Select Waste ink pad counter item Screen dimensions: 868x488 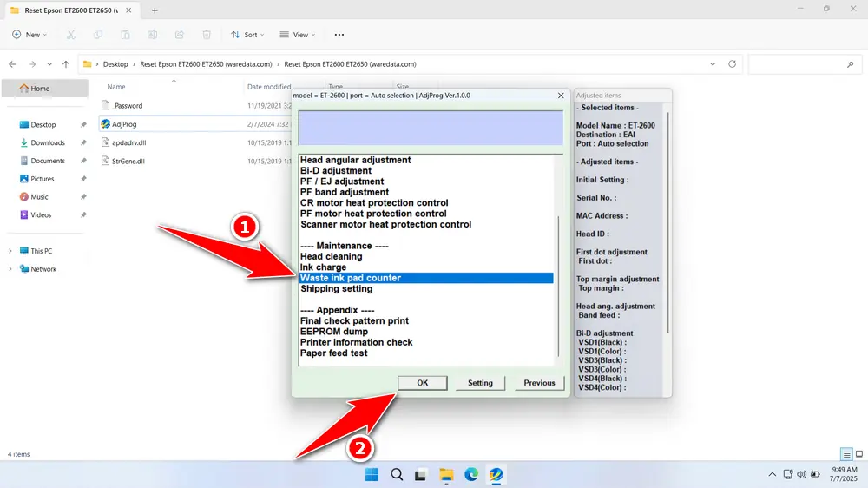click(426, 278)
